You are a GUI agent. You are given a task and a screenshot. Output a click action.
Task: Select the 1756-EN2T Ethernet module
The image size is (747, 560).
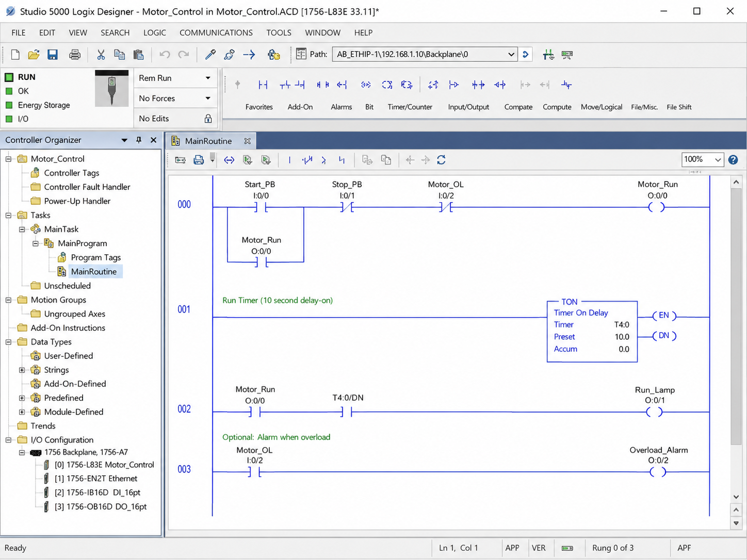(x=96, y=479)
